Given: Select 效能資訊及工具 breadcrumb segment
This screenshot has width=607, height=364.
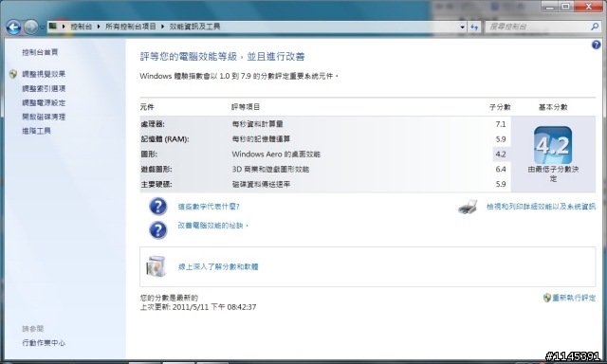Looking at the screenshot, I should tap(194, 27).
